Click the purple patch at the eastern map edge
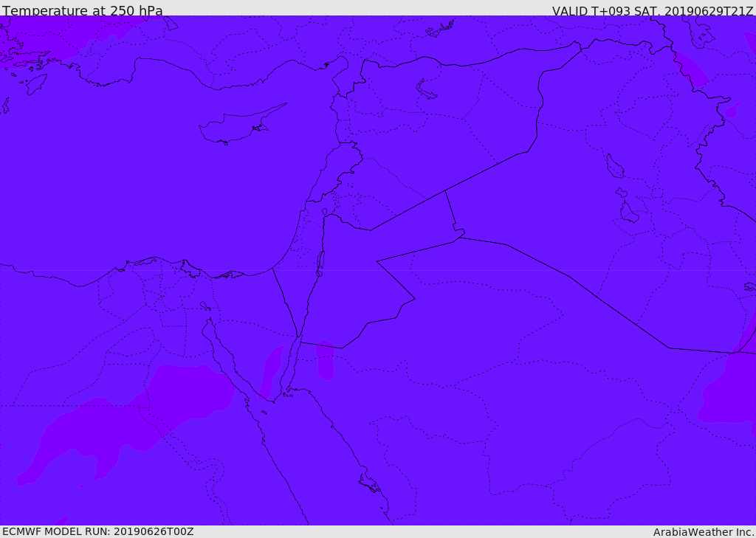756x538 pixels. pyautogui.click(x=729, y=381)
